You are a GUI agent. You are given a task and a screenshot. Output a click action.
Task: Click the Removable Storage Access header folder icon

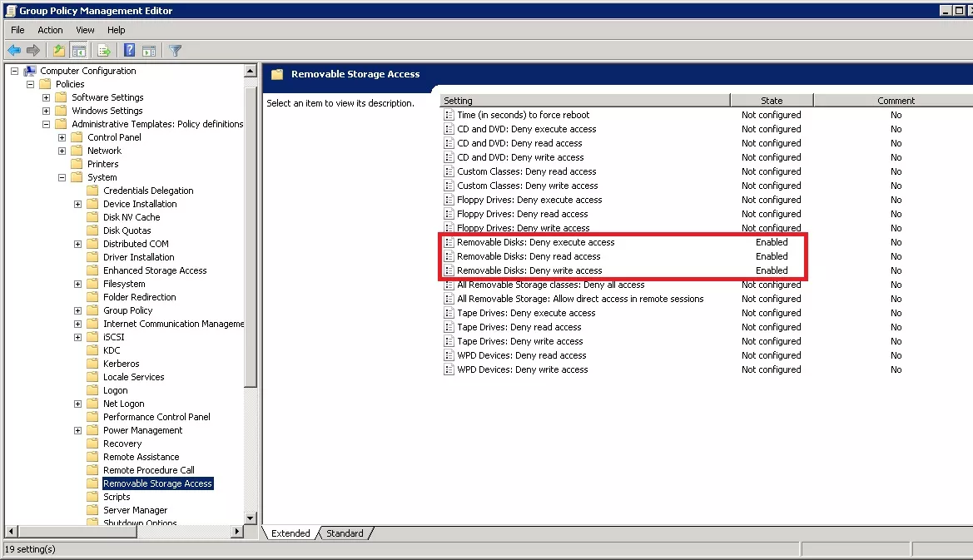[x=277, y=74]
